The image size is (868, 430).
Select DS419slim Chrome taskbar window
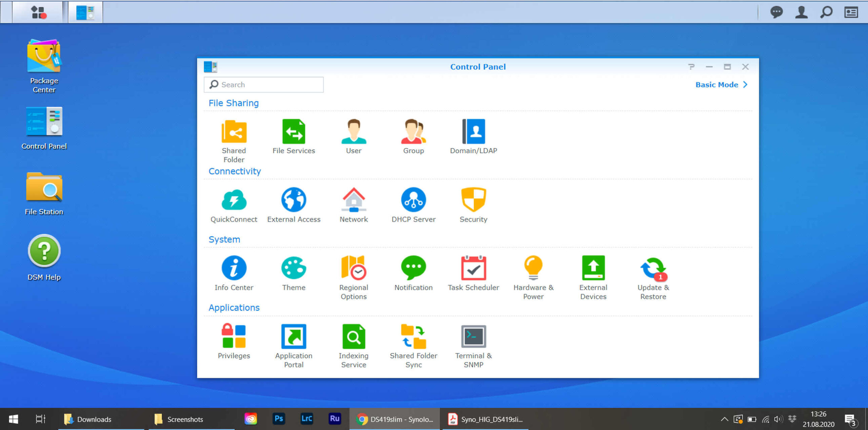point(395,419)
